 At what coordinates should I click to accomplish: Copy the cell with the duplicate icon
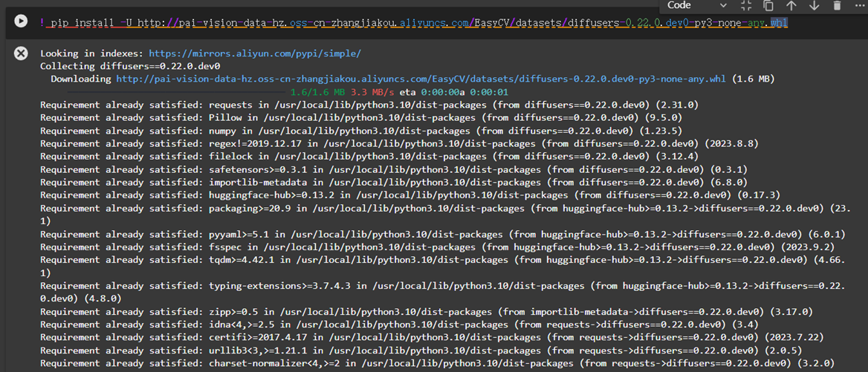coord(768,5)
